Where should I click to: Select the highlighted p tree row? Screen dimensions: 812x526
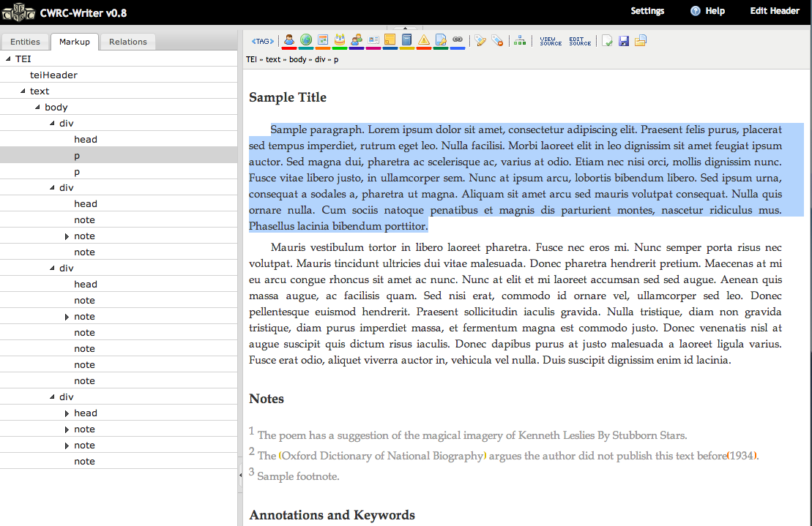(119, 155)
